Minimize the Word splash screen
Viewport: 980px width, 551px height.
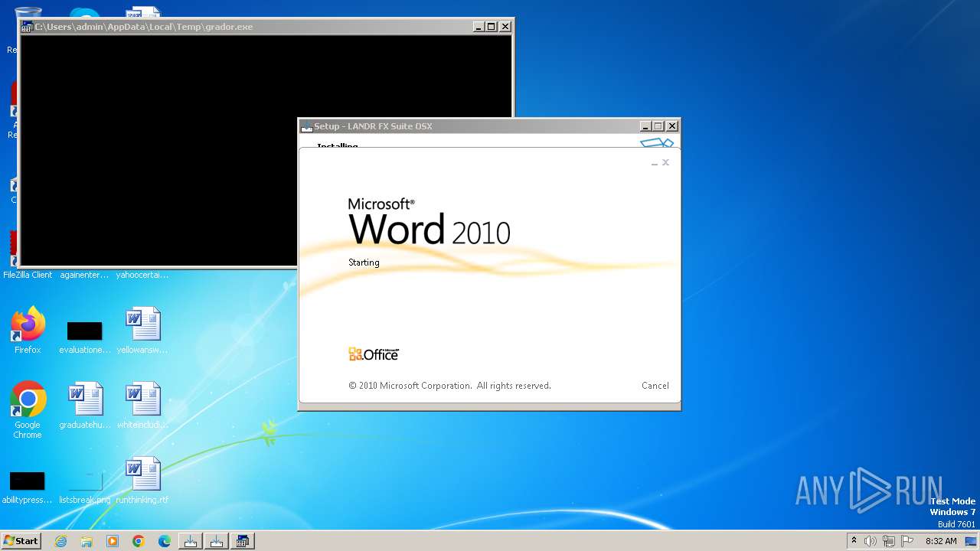click(655, 163)
